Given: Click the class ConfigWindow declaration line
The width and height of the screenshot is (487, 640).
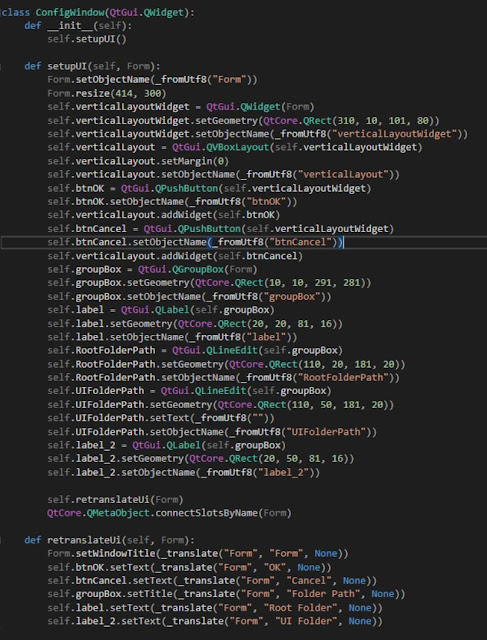Looking at the screenshot, I should pos(98,12).
